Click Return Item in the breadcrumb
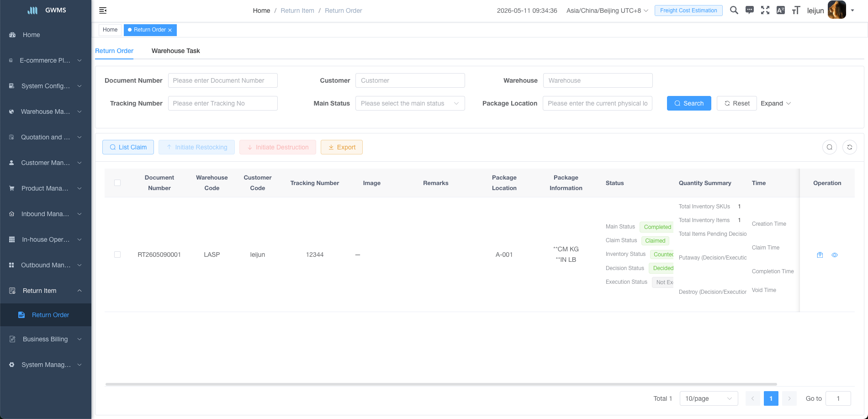 [x=297, y=11]
